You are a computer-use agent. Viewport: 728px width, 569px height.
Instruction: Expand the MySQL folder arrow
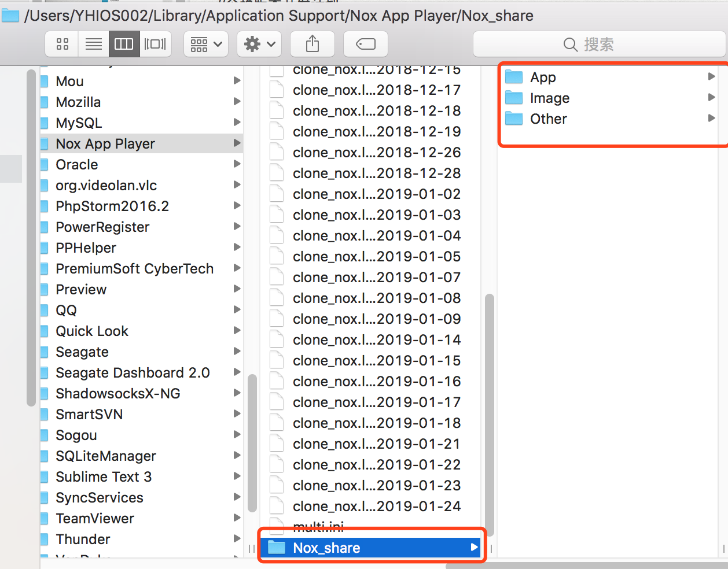coord(237,122)
